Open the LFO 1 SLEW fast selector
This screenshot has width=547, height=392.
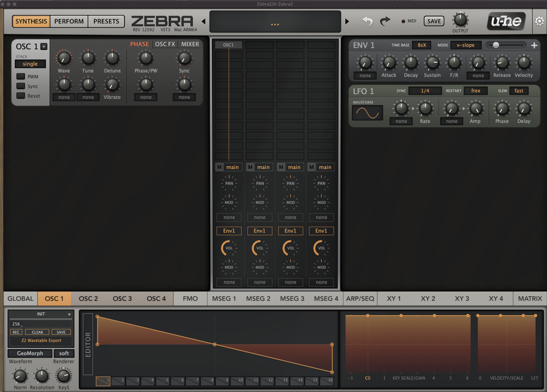coord(519,91)
